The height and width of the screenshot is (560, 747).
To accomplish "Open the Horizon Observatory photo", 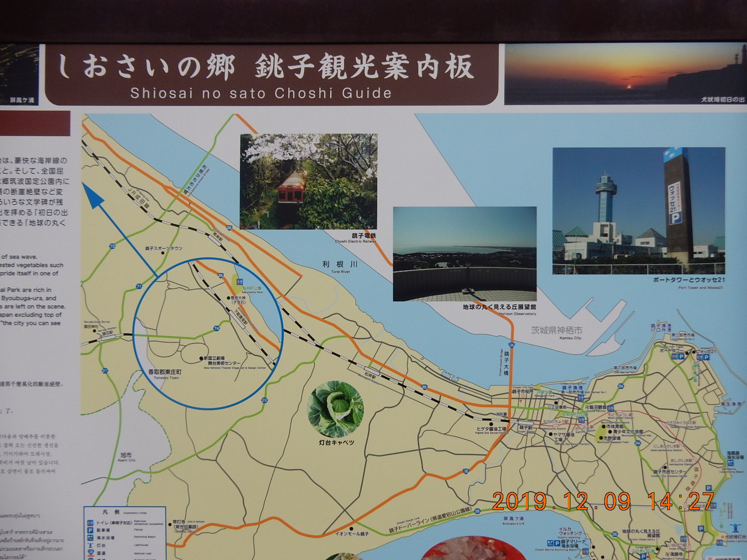I will coord(464,254).
